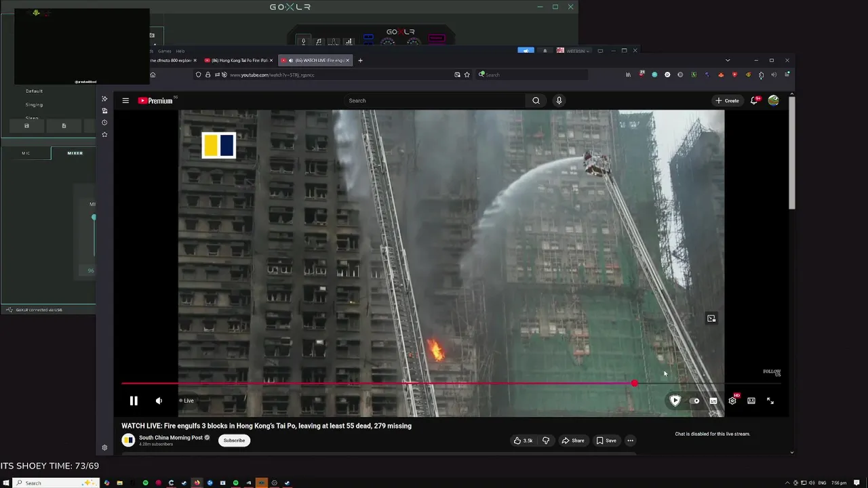Share the video
This screenshot has width=868, height=488.
click(x=572, y=441)
